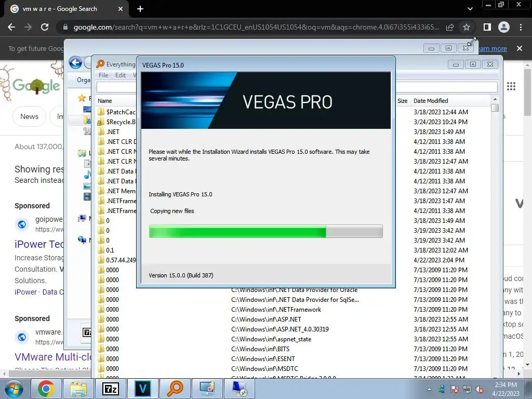Open Chrome from the taskbar
Viewport: 532px width, 399px height.
(46, 389)
